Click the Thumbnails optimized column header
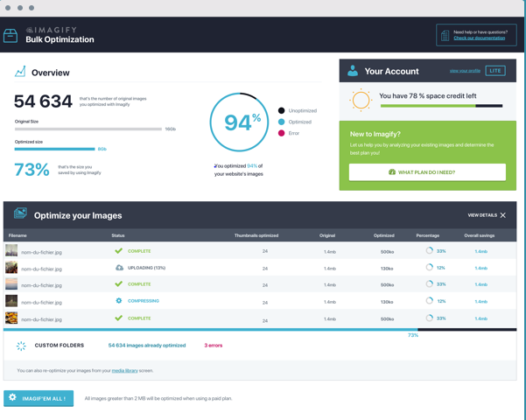Viewport: 526px width, 420px height. pyautogui.click(x=256, y=235)
